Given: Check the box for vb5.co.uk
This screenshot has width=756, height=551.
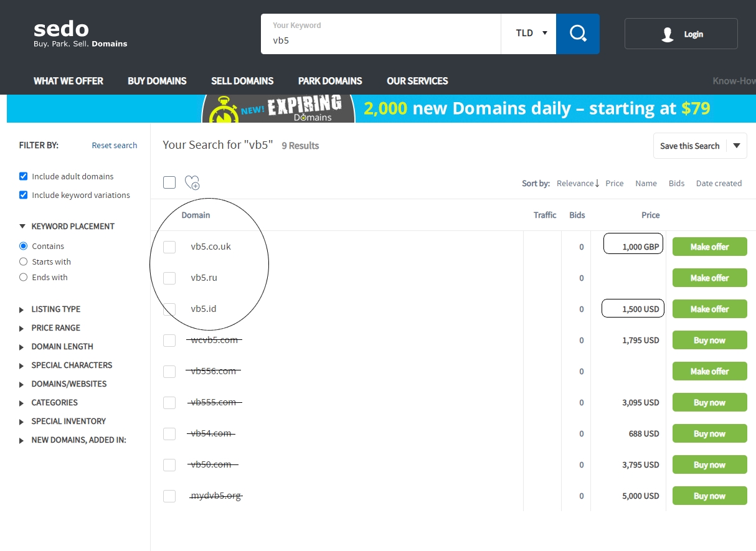Looking at the screenshot, I should point(169,247).
